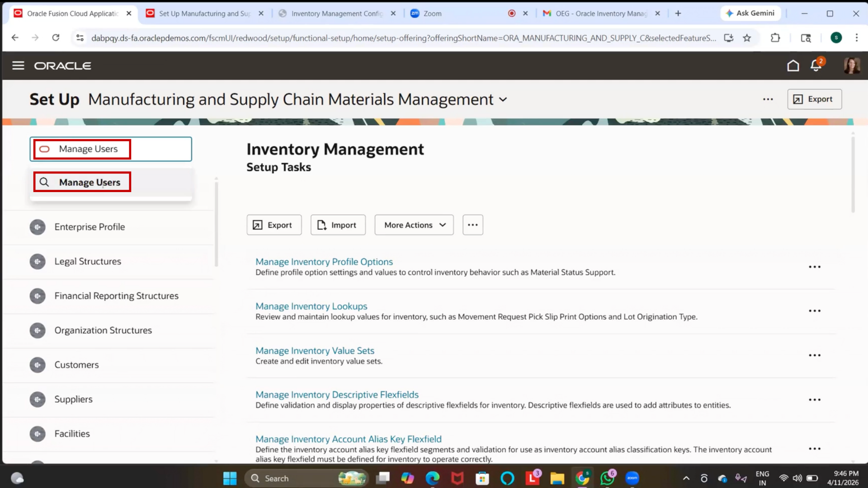Select Suppliers in the sidebar

coord(73,399)
